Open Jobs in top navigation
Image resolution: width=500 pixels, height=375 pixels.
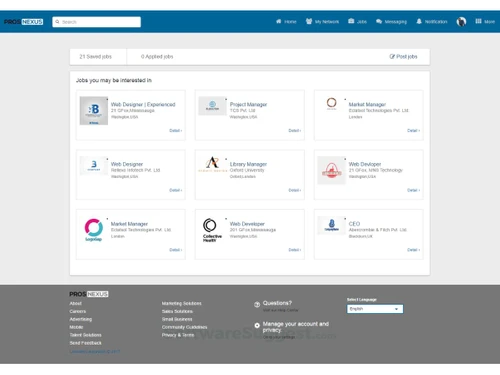click(x=357, y=22)
